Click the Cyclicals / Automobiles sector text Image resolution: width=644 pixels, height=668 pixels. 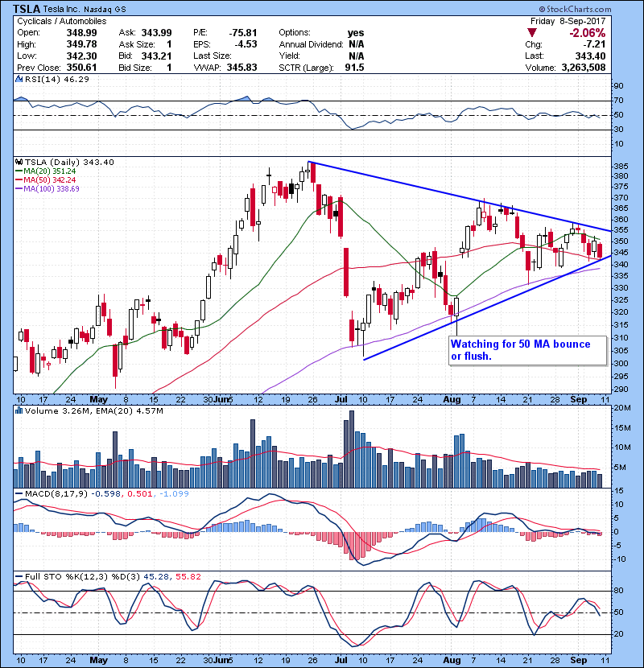point(62,21)
